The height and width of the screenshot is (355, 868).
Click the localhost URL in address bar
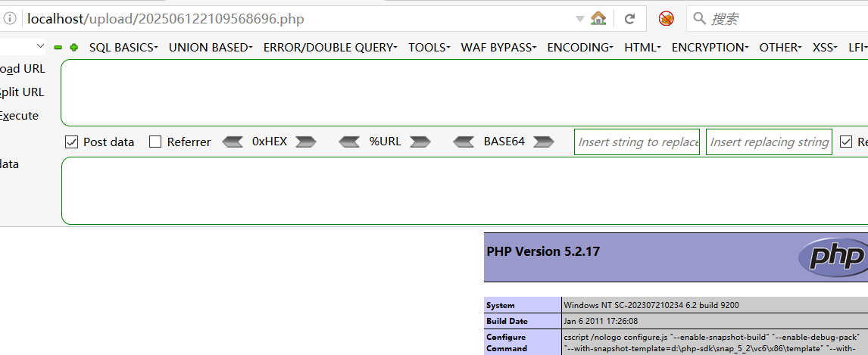[166, 20]
